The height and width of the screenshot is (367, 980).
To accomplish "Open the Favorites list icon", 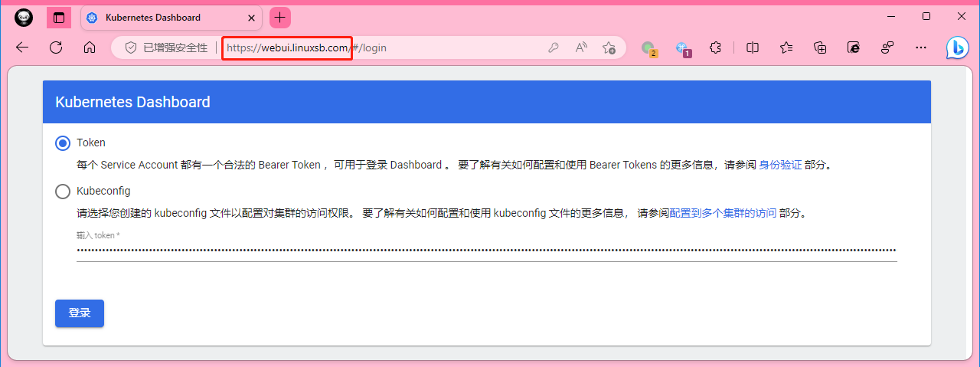I will (786, 48).
